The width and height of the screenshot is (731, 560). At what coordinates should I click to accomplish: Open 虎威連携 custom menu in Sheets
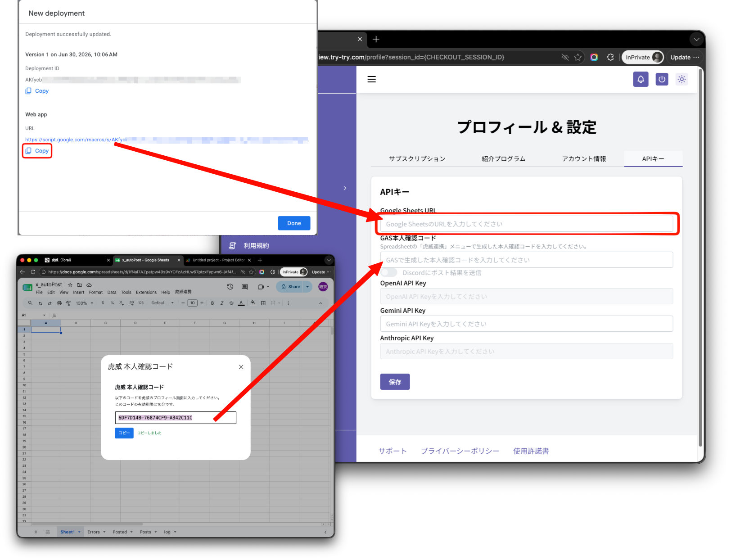(x=183, y=292)
